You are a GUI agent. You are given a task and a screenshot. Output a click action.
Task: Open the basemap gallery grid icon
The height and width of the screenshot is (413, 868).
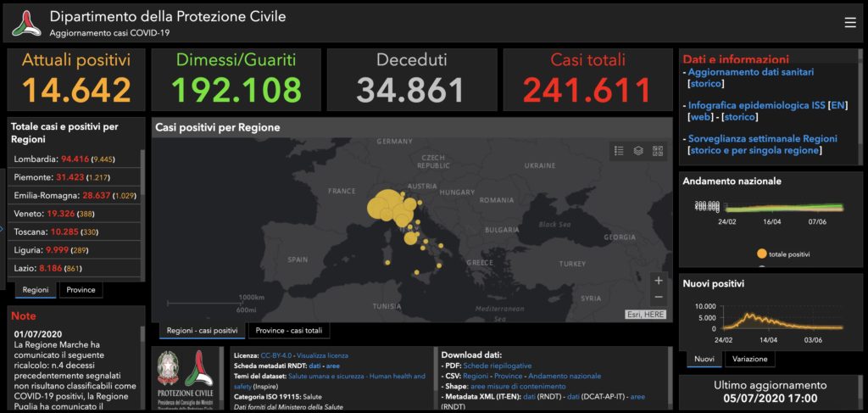[x=658, y=151]
